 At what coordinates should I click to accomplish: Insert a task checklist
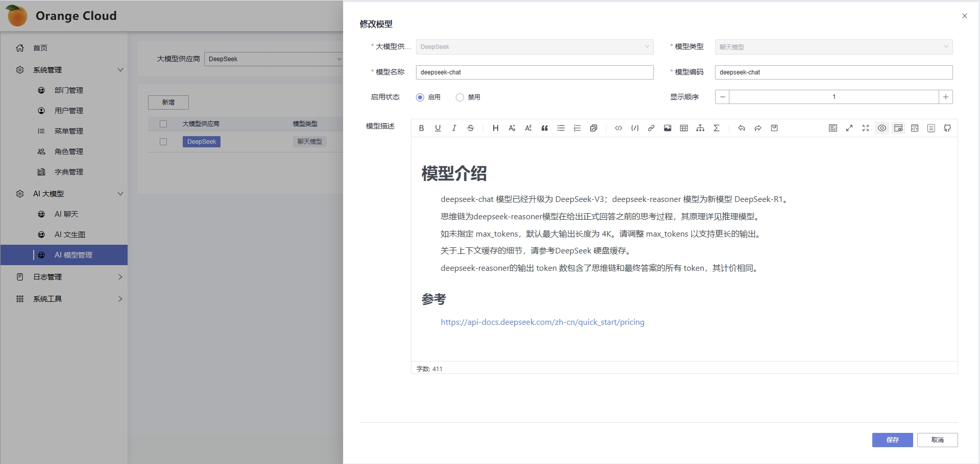(x=594, y=128)
